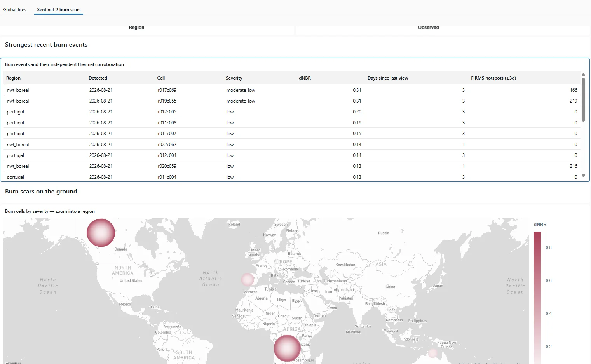Select the Sentinel-2 burn scars tab
This screenshot has height=364, width=591.
coord(59,10)
